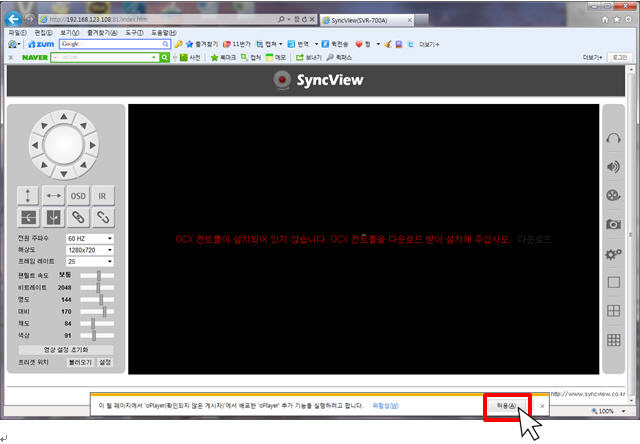Pan camera down with the bottom arrow

[x=64, y=173]
